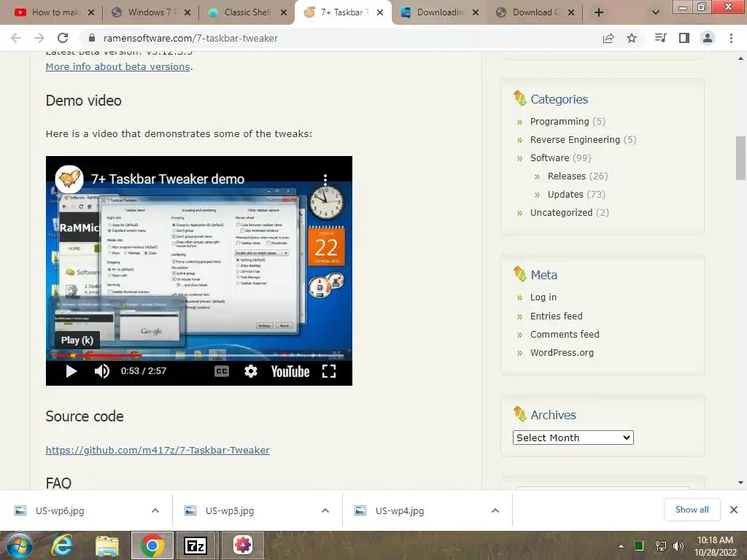
Task: Open the Comments feed link
Action: (565, 334)
